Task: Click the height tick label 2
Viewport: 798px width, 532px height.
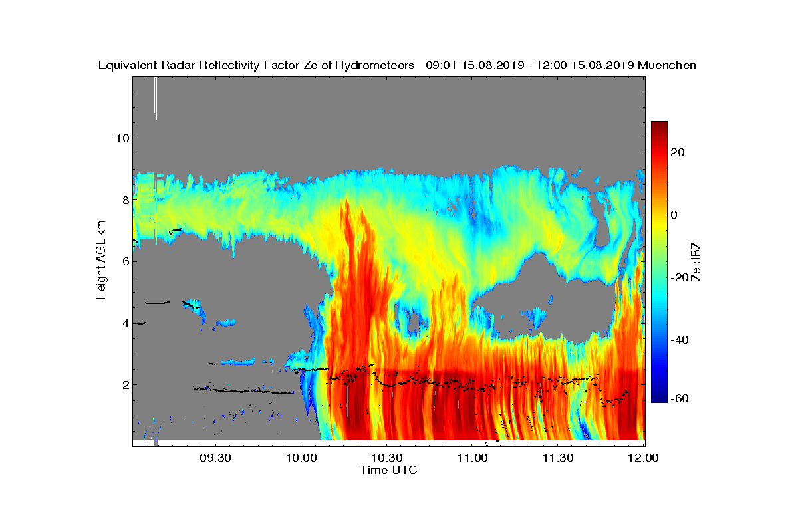Action: click(124, 384)
